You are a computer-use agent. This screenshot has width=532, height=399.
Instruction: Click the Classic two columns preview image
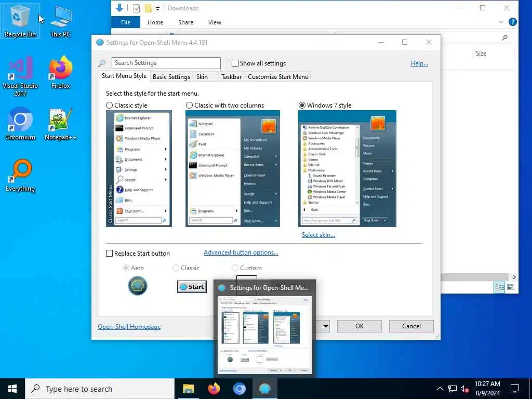coord(233,169)
